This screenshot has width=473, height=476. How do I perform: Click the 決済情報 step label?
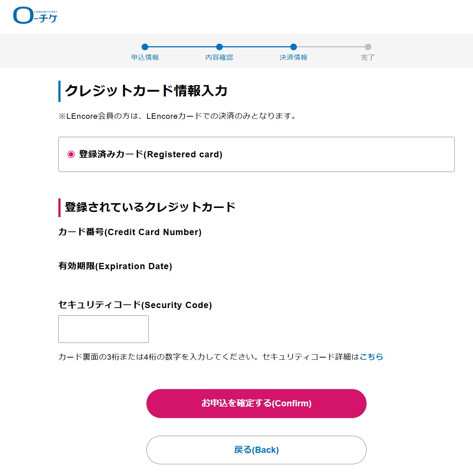pos(294,58)
